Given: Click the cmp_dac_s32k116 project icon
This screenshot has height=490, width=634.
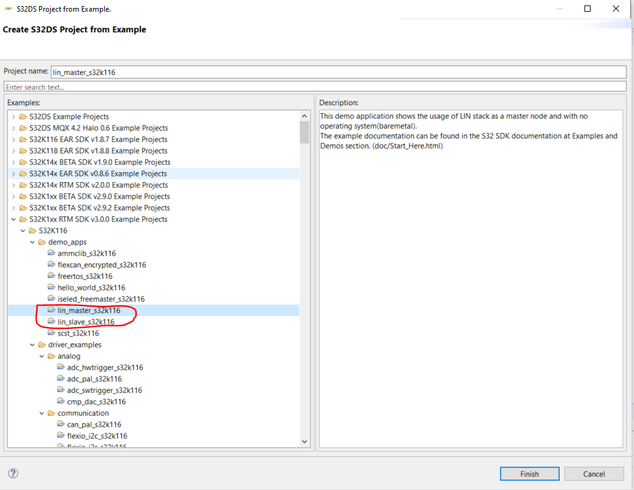Looking at the screenshot, I should pyautogui.click(x=61, y=401).
